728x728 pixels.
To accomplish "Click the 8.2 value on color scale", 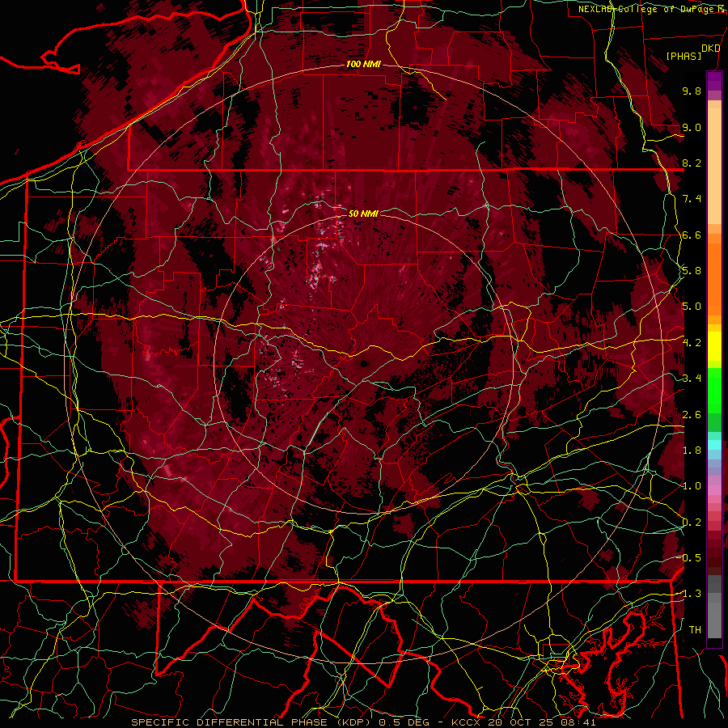I will 692,163.
